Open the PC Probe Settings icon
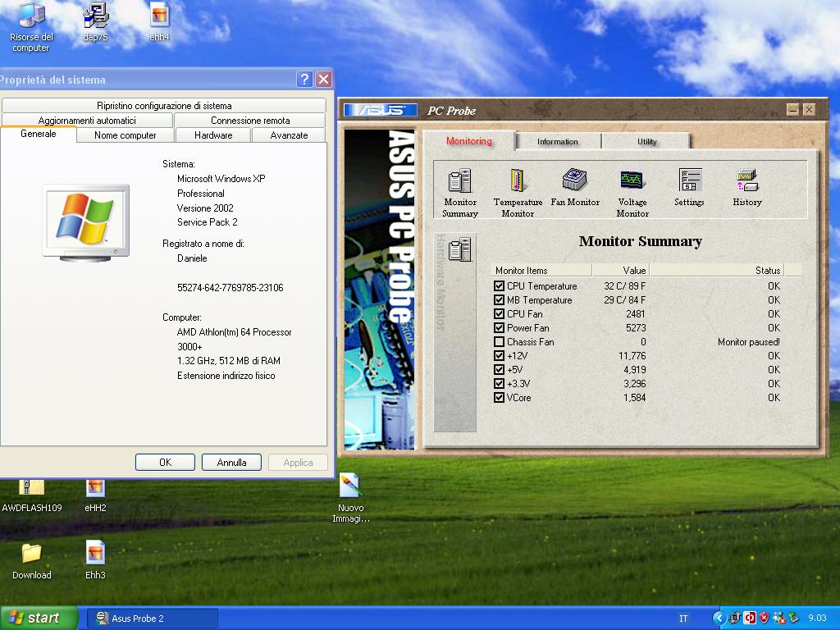This screenshot has height=630, width=840. click(x=689, y=188)
